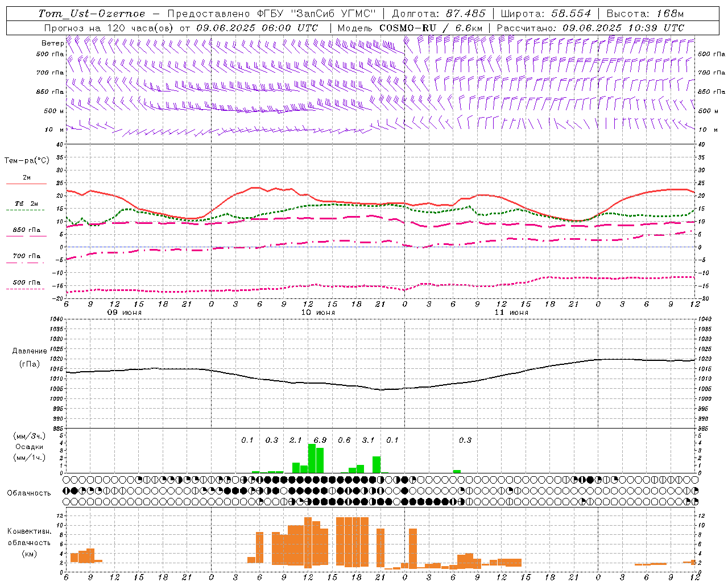Click the tallest green precipitation bar
The image size is (728, 582).
tap(312, 458)
